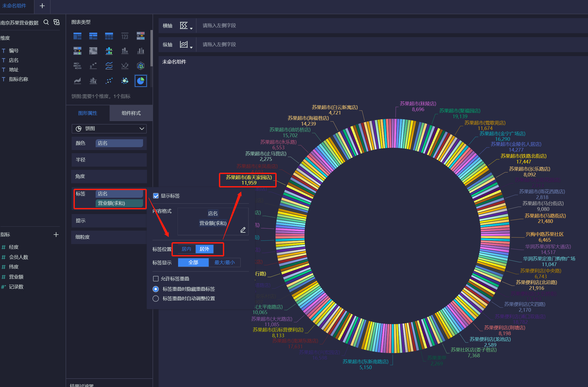The width and height of the screenshot is (588, 387).
Task: Set 标签显示 to 全部
Action: pos(193,262)
